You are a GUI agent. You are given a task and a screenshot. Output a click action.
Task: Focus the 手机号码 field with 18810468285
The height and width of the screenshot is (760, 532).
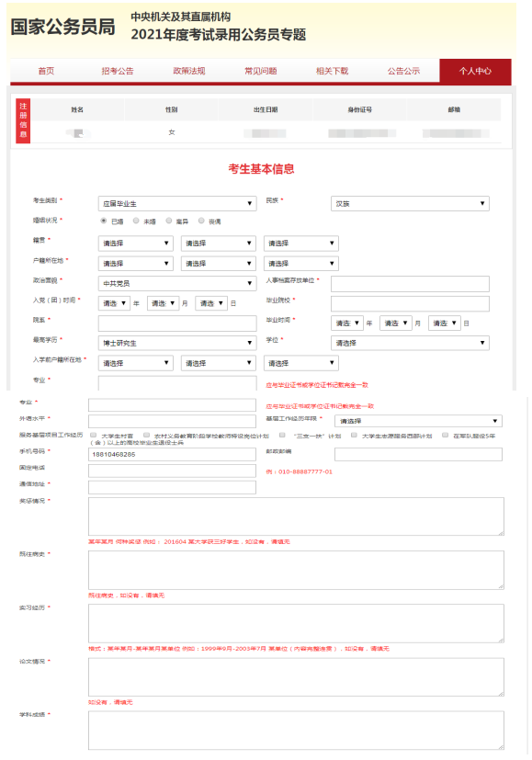172,454
